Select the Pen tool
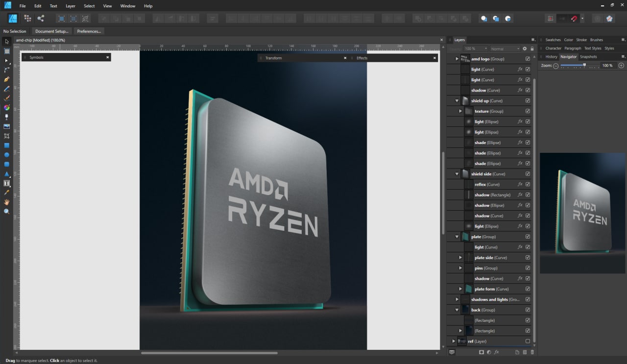This screenshot has width=627, height=364. pos(7,79)
